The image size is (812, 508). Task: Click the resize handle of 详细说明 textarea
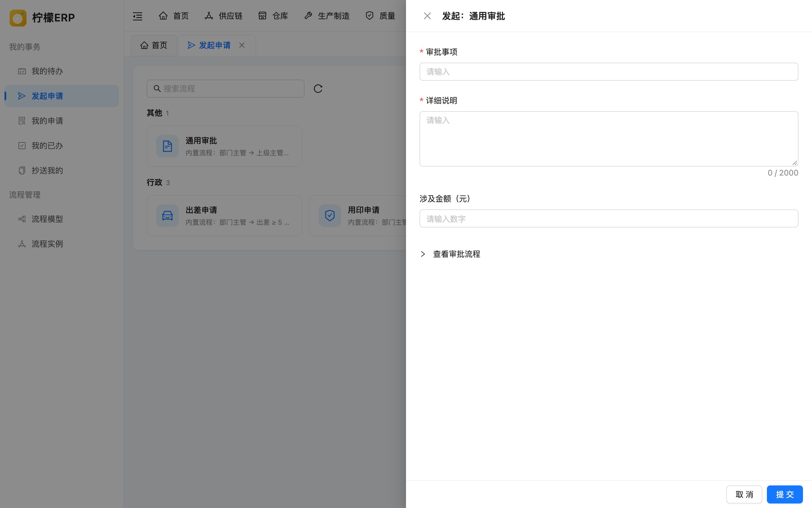pyautogui.click(x=795, y=163)
